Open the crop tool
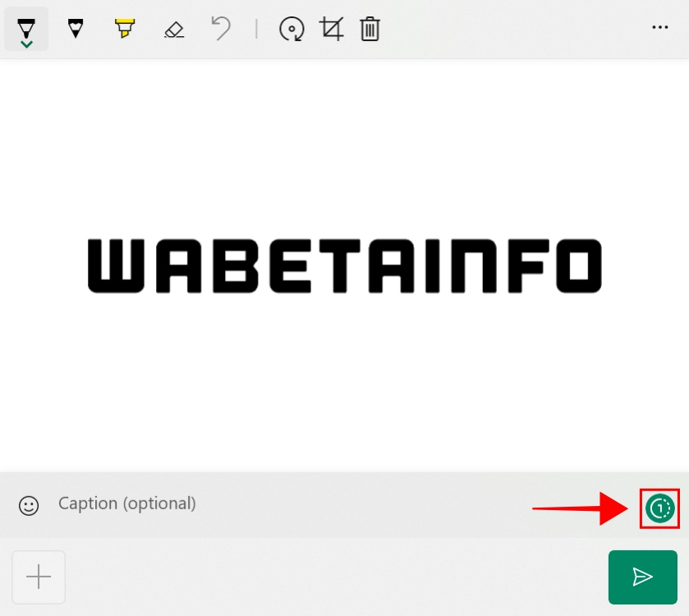The width and height of the screenshot is (689, 616). pyautogui.click(x=331, y=29)
